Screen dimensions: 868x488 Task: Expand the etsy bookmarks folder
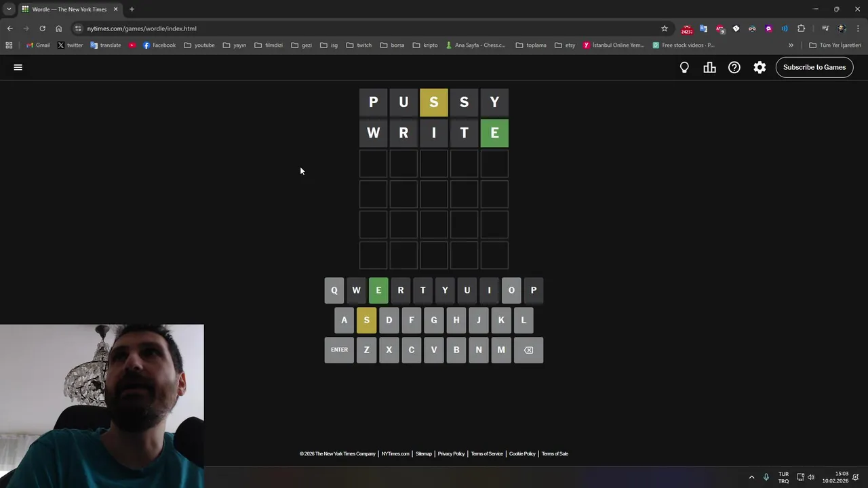click(565, 45)
